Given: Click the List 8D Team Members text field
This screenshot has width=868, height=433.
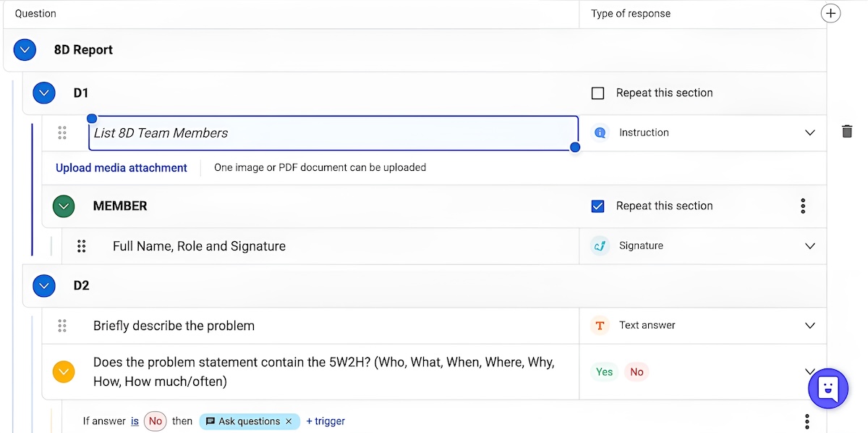Looking at the screenshot, I should click(x=333, y=133).
